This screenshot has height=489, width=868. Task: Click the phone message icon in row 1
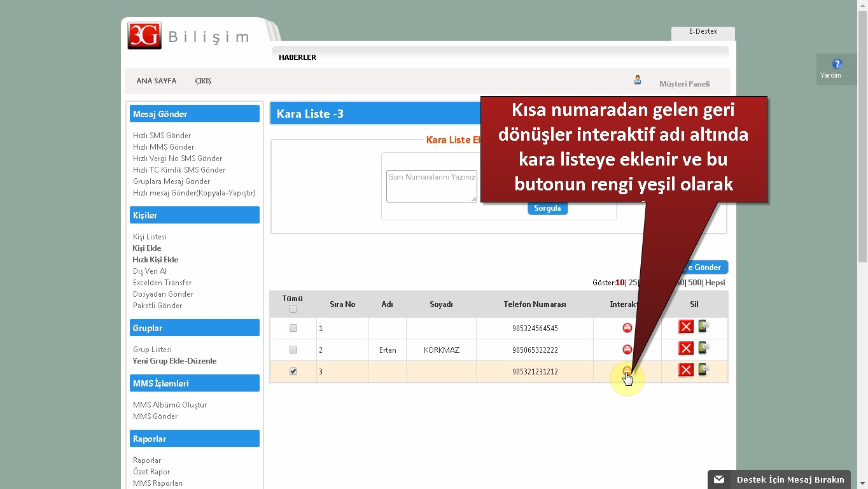(703, 327)
